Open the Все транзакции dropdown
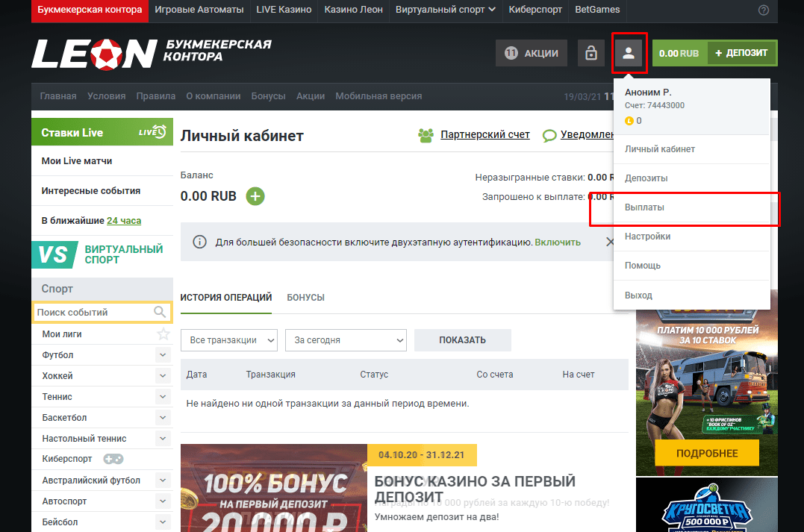 point(229,340)
